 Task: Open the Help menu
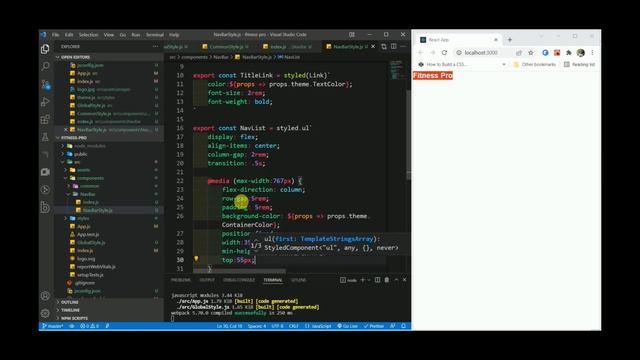click(x=174, y=35)
